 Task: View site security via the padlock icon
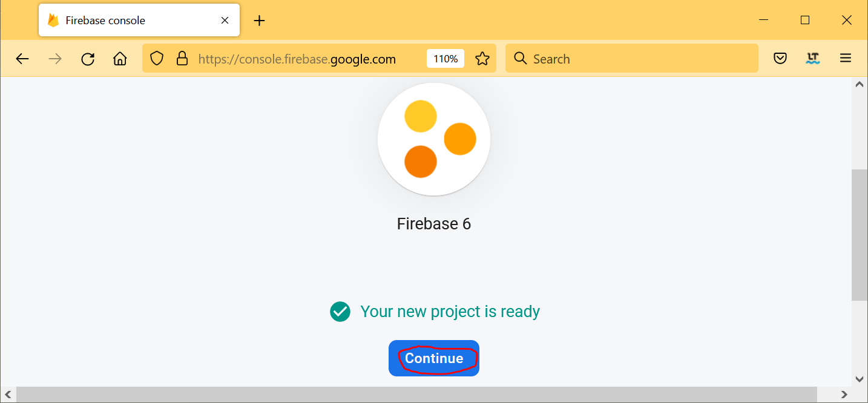[182, 59]
